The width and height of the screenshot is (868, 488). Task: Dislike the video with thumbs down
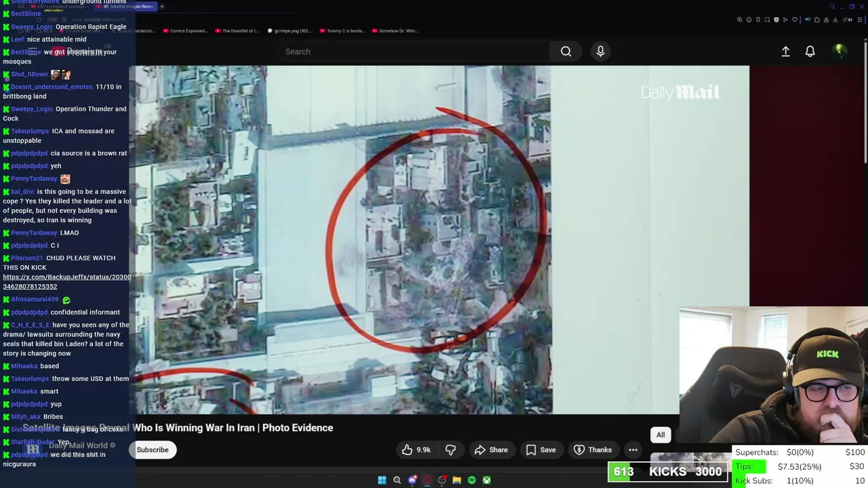pyautogui.click(x=450, y=449)
